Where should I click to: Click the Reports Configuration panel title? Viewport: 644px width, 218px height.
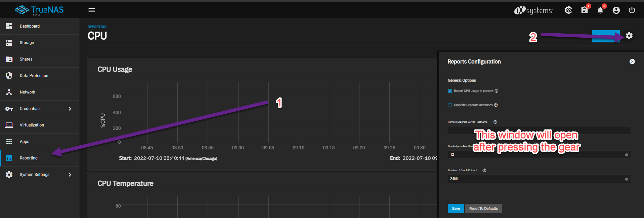[474, 62]
